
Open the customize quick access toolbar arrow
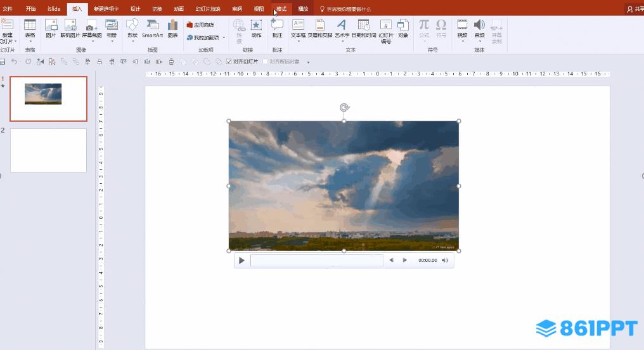click(x=308, y=62)
